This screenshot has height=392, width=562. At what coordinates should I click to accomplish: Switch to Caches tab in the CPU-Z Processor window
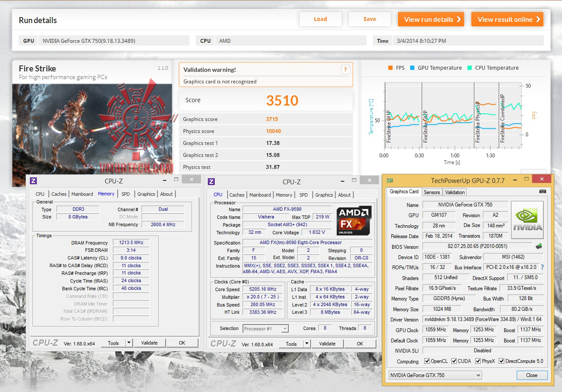237,195
